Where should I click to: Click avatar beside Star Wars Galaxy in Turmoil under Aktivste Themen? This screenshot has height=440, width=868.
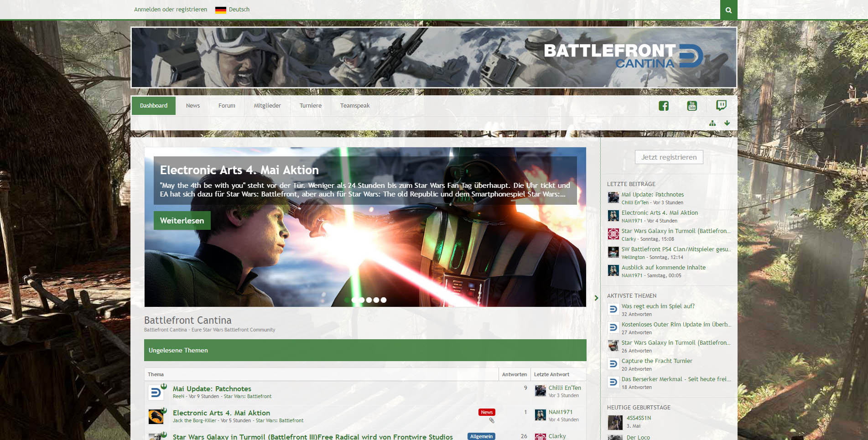[613, 346]
